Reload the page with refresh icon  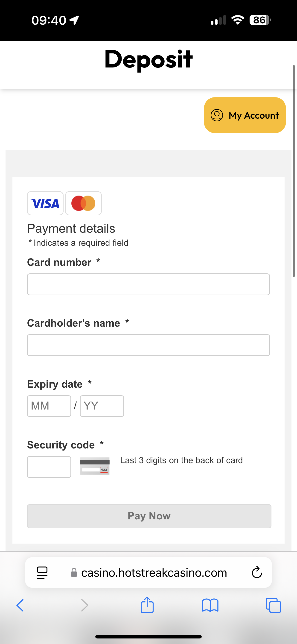[256, 572]
